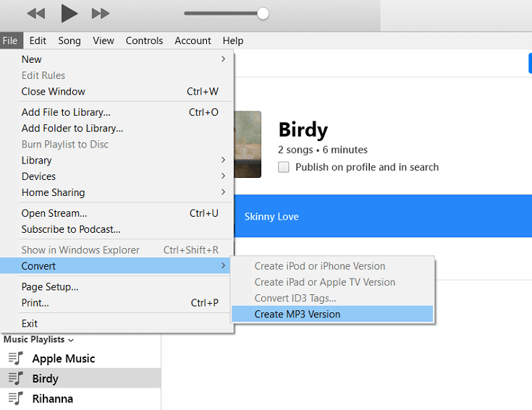
Task: Click the Birdy playlist icon in sidebar
Action: tap(15, 378)
